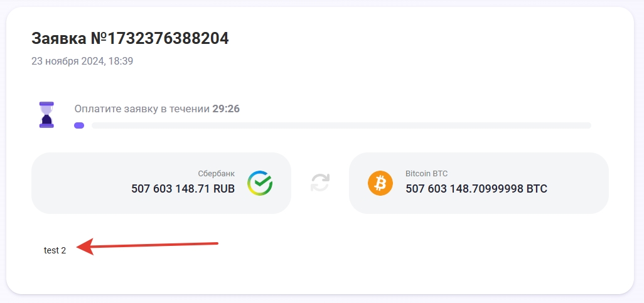Click the date 23 ноября 2024, 18:39

tap(82, 61)
